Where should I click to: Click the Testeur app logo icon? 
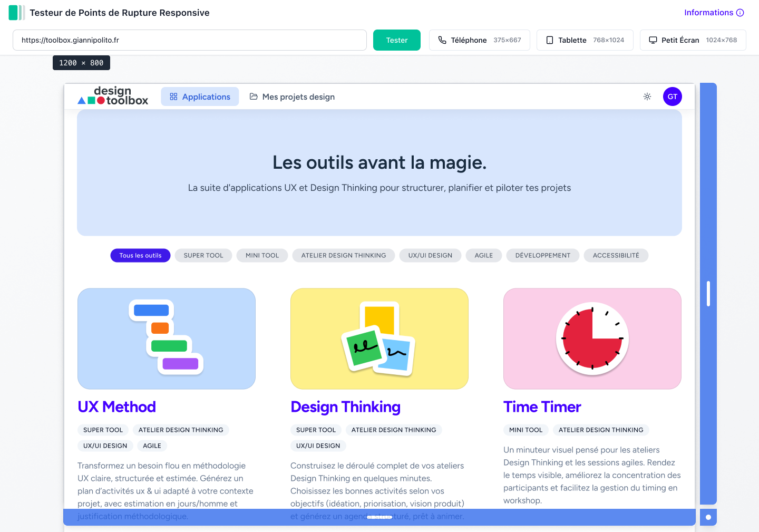click(x=16, y=13)
